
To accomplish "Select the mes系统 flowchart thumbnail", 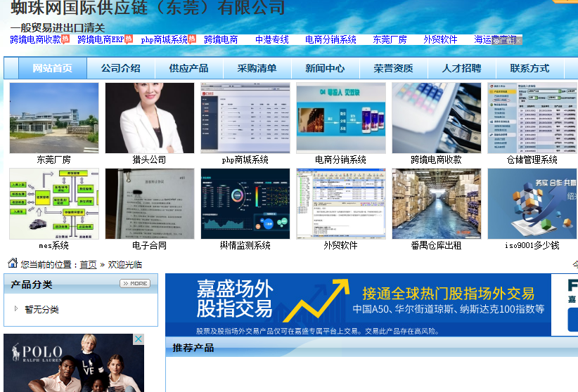I will (x=54, y=204).
